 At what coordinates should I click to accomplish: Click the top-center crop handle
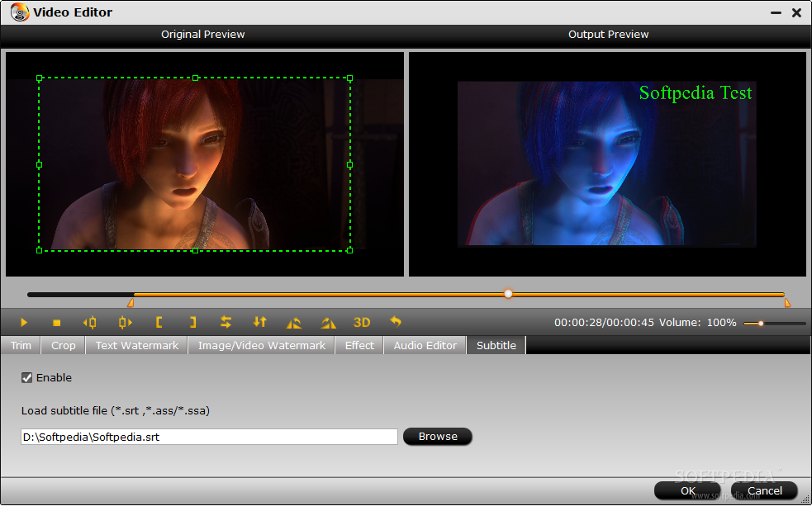pyautogui.click(x=195, y=78)
